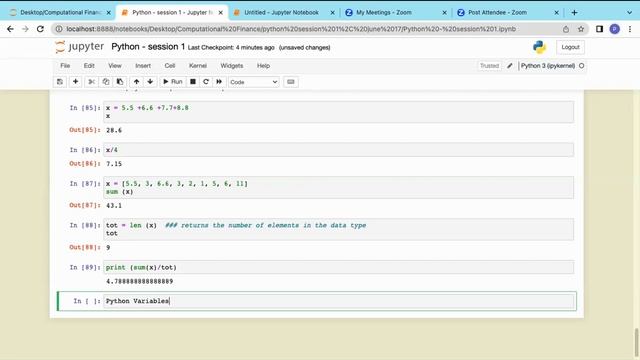Restart the kernel icon
The height and width of the screenshot is (360, 640).
coord(206,82)
